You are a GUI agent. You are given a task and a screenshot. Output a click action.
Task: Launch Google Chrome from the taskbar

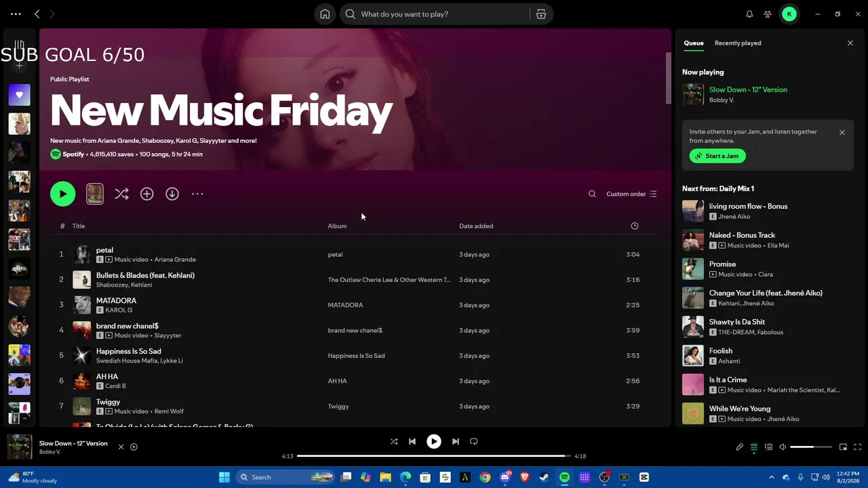(x=485, y=477)
